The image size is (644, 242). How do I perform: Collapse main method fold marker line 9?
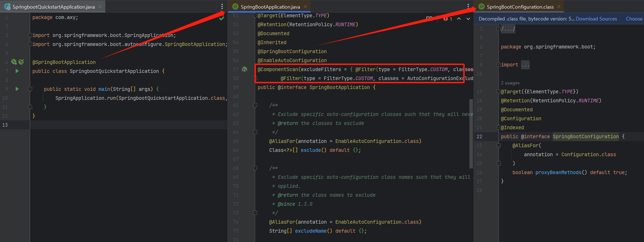[x=30, y=89]
